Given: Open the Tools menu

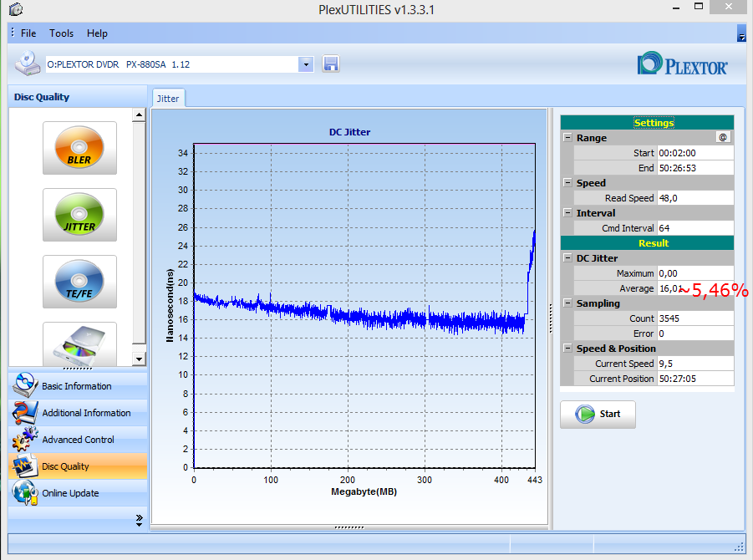Looking at the screenshot, I should [62, 33].
